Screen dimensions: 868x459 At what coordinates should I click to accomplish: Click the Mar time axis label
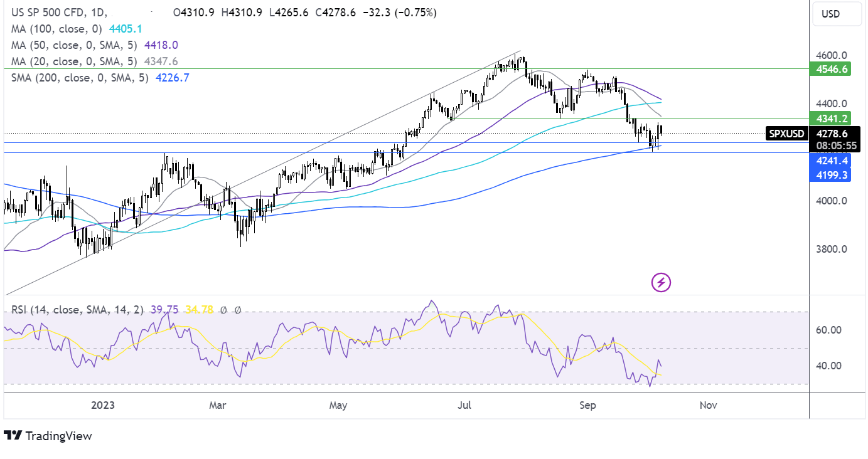[217, 405]
